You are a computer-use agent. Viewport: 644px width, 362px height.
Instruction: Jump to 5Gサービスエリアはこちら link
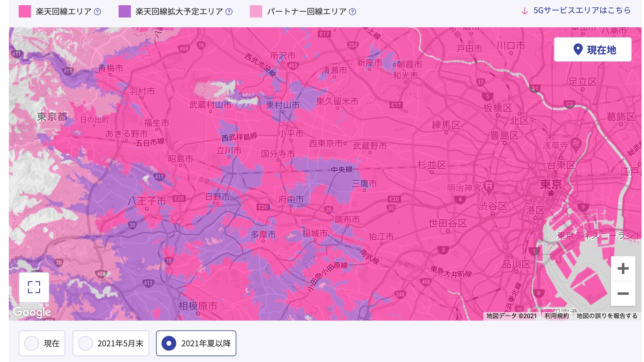[581, 10]
